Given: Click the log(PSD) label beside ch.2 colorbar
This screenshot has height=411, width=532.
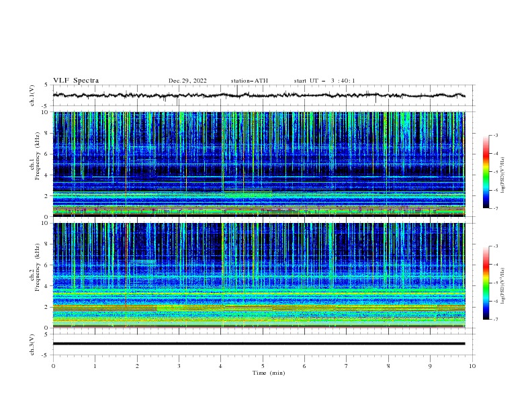Looking at the screenshot, I should pyautogui.click(x=502, y=285).
